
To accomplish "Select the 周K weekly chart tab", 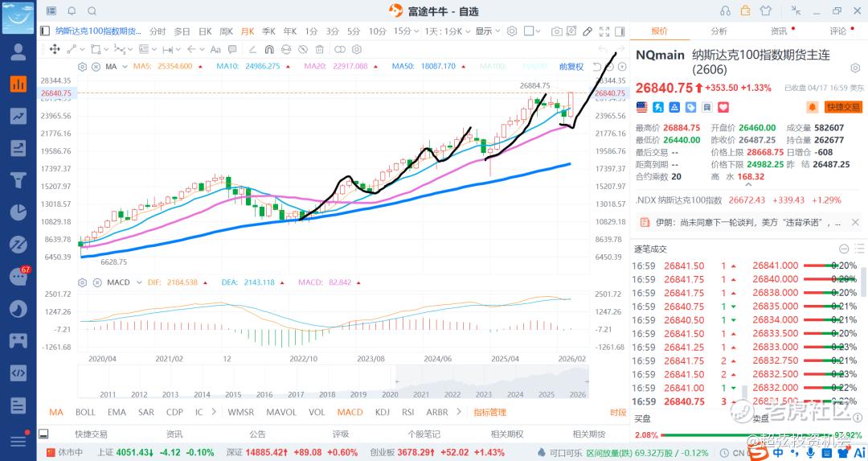I will click(x=225, y=31).
